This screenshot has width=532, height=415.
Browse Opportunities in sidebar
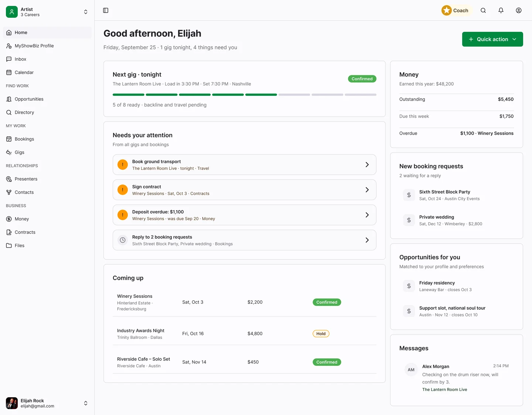click(47, 99)
